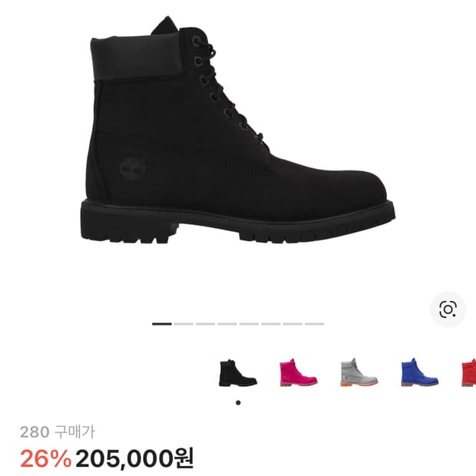The image size is (476, 476).
Task: Go to the first carousel indicator segment
Action: point(162,324)
